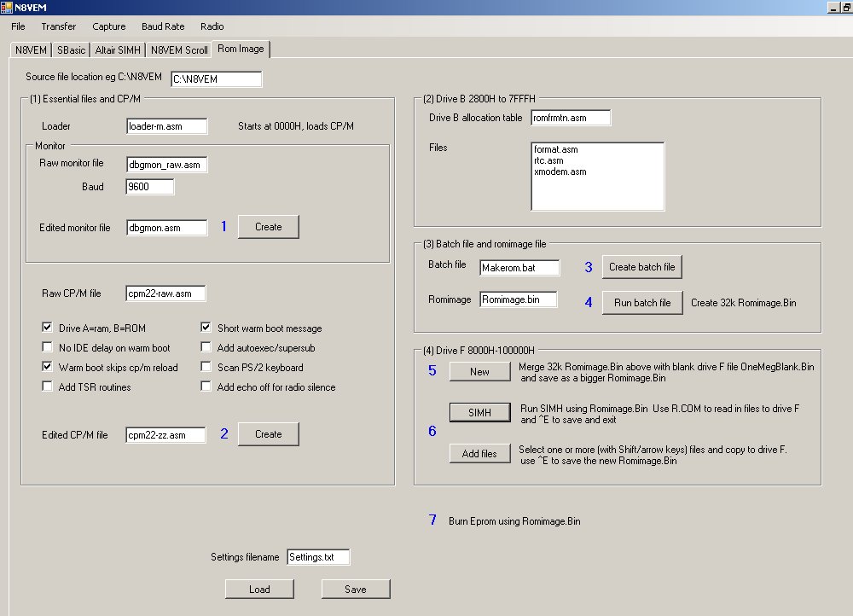
Task: Enable Add autoexec/supersub option
Action: [207, 348]
